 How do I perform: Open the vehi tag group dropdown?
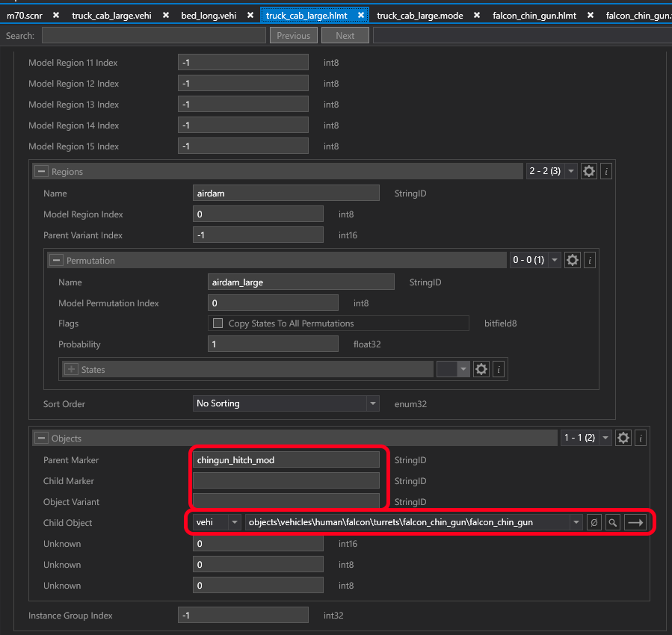pos(235,523)
